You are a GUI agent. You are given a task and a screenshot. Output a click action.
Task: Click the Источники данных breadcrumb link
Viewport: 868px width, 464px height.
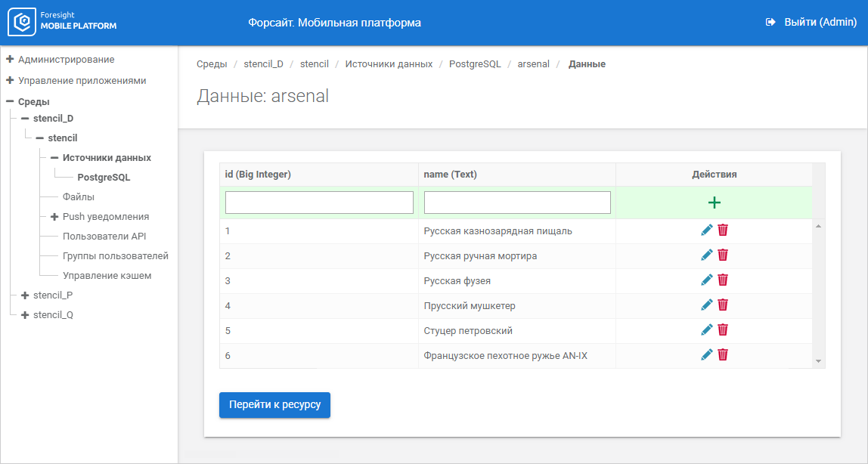tap(389, 64)
